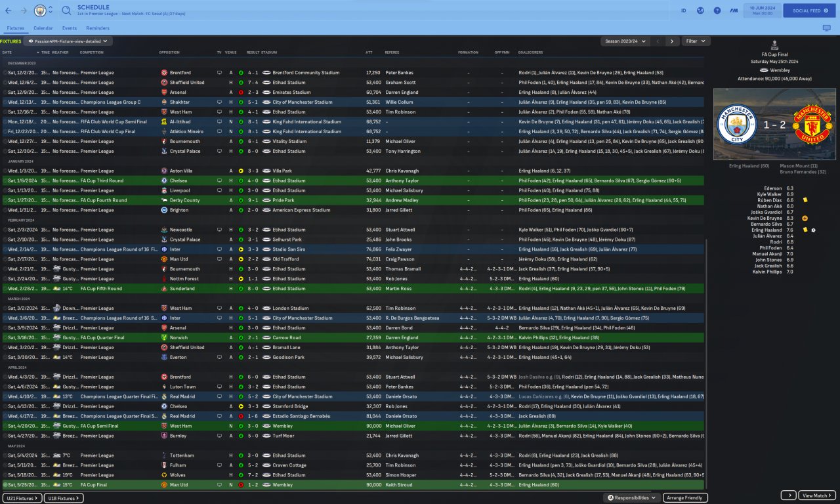The height and width of the screenshot is (504, 840).
Task: Open U21 Fixtures
Action: [22, 498]
